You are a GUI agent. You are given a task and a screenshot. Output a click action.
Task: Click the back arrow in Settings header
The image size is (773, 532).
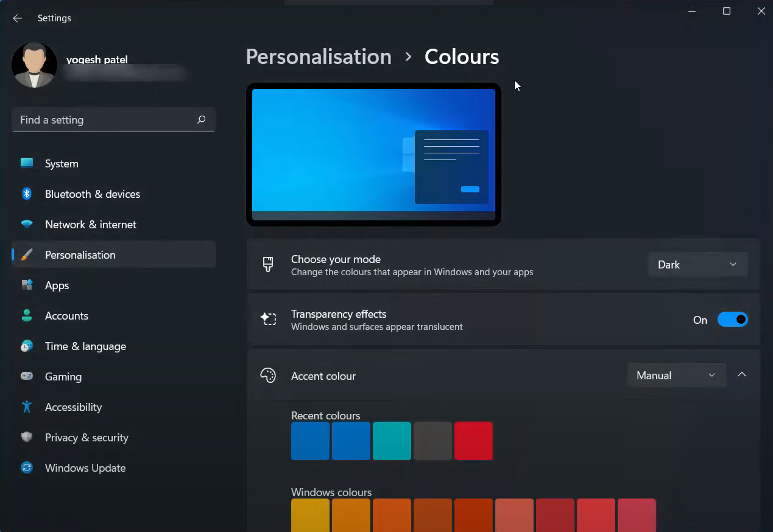point(18,18)
